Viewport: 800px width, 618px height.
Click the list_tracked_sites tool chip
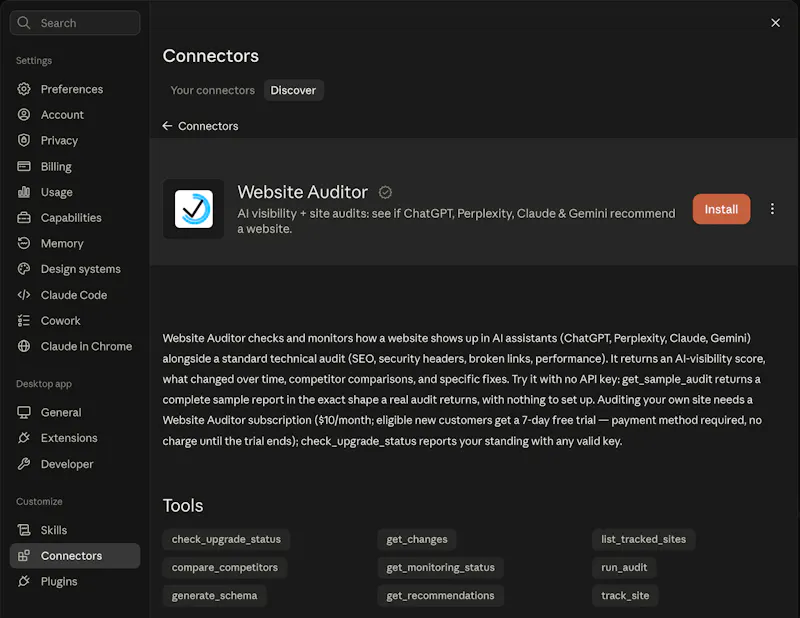pyautogui.click(x=643, y=539)
